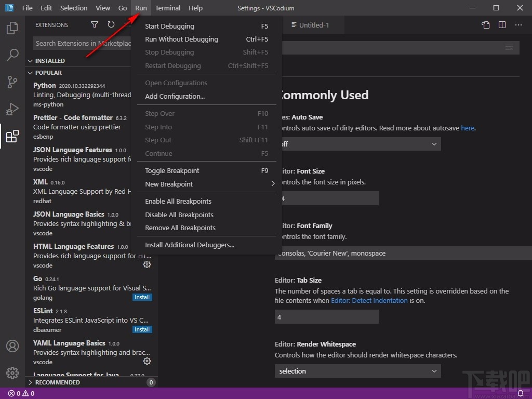Click the split editor right icon
Image resolution: width=532 pixels, height=399 pixels.
point(502,25)
